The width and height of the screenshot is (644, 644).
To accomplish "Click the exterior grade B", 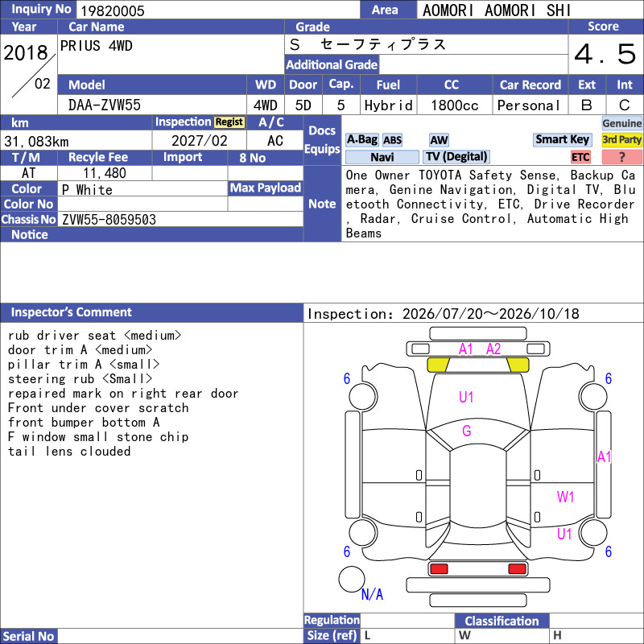I will tap(587, 105).
